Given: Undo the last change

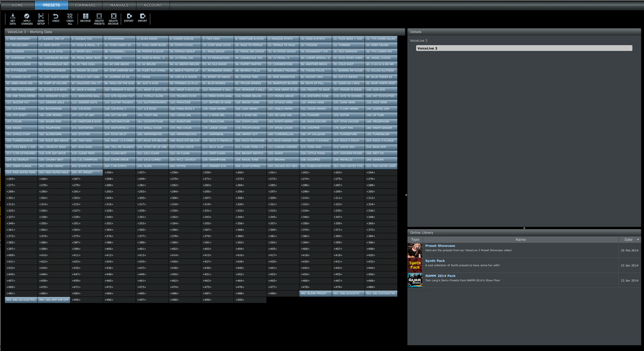Looking at the screenshot, I should 56,19.
